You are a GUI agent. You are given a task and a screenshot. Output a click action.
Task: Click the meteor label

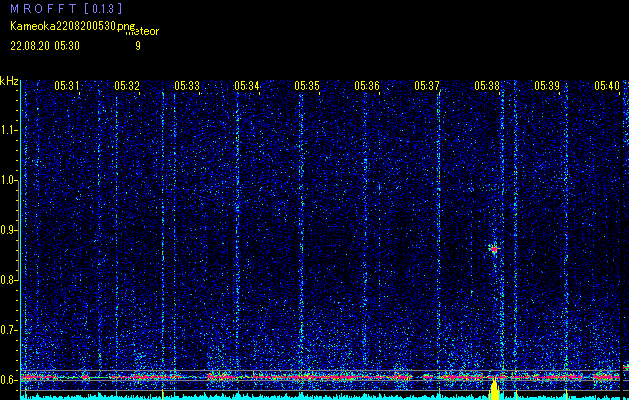point(142,32)
